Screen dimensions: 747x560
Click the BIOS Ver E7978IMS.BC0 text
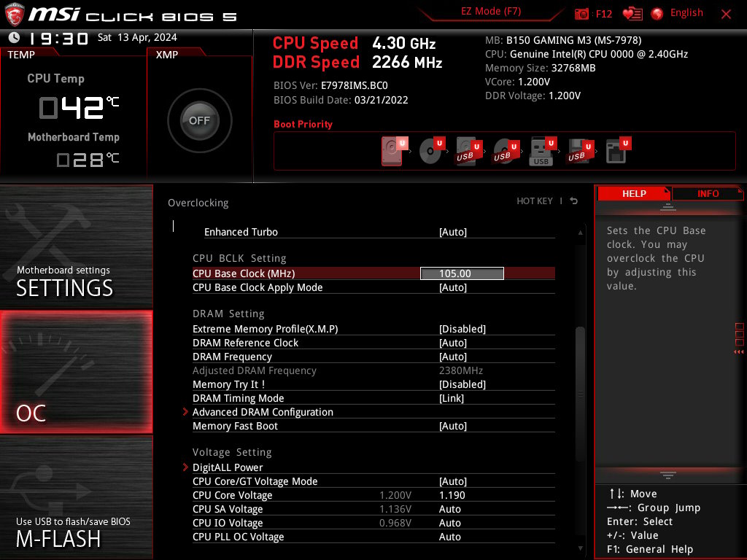pos(330,85)
